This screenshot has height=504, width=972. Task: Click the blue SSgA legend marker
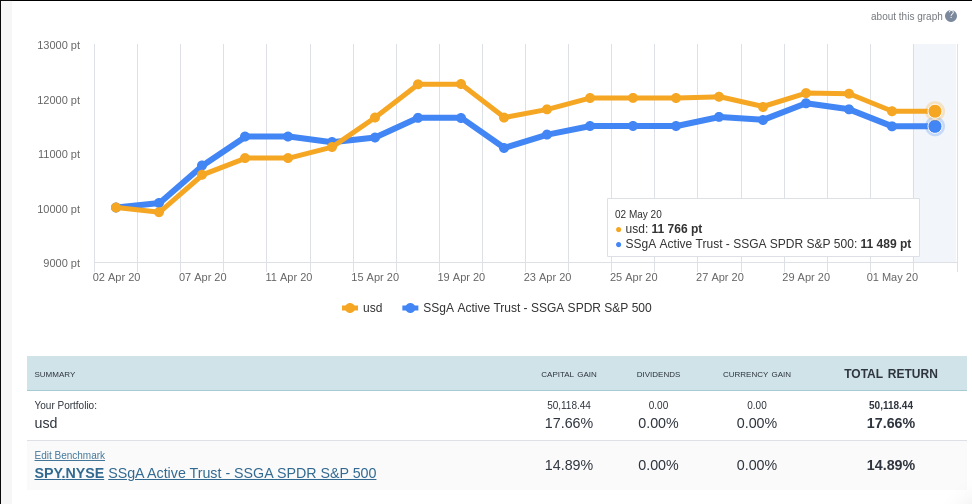pos(410,308)
